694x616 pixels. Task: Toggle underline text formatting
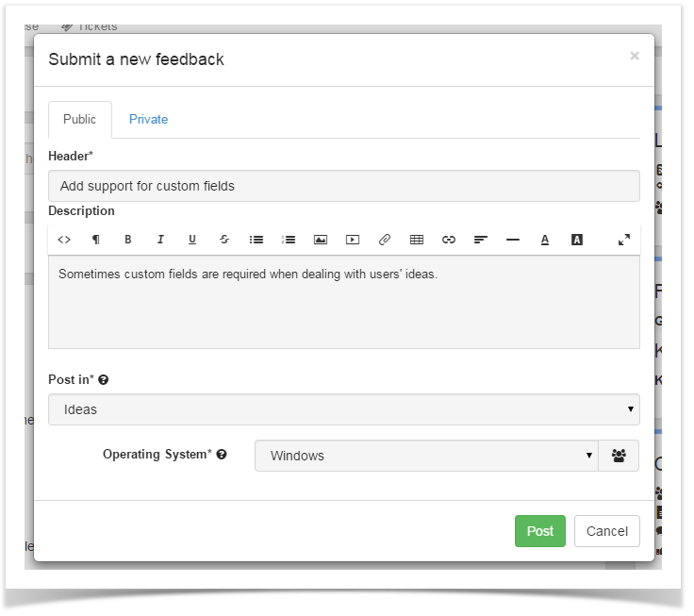tap(192, 240)
